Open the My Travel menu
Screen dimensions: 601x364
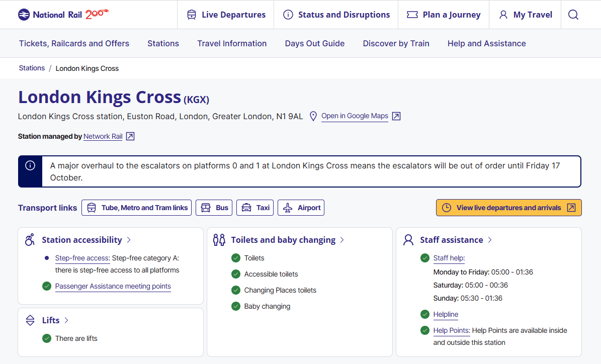click(x=525, y=15)
